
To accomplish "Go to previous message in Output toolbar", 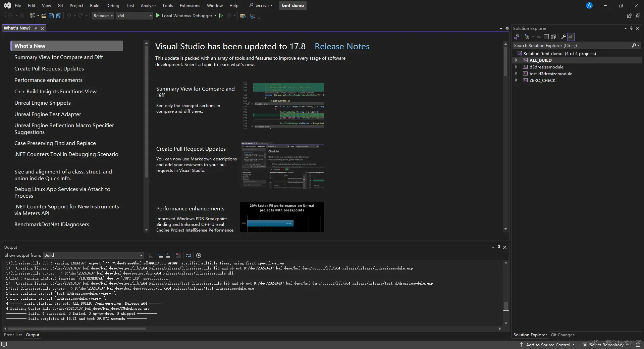I will [x=161, y=255].
